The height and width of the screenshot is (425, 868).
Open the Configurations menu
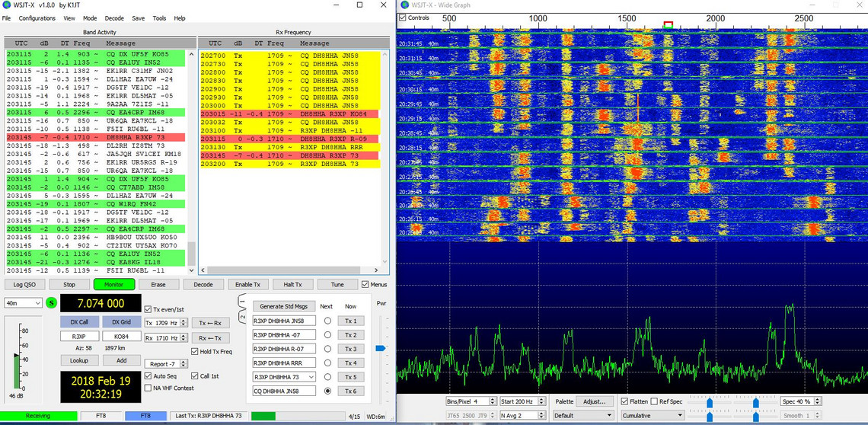(37, 18)
